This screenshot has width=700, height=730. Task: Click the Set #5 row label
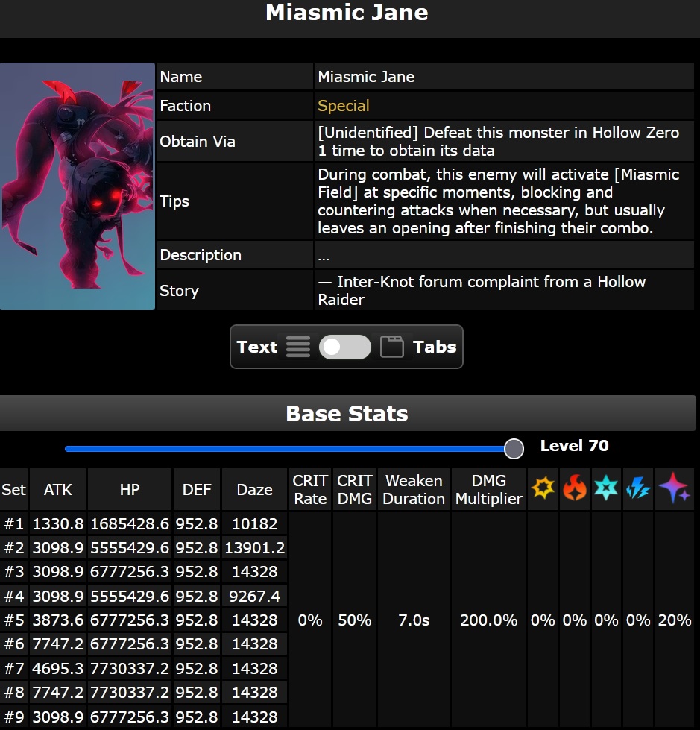pos(14,620)
